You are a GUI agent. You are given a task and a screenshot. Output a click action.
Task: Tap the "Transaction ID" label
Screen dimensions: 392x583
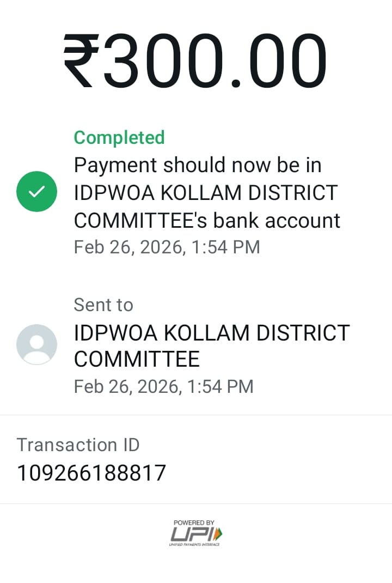click(x=78, y=445)
